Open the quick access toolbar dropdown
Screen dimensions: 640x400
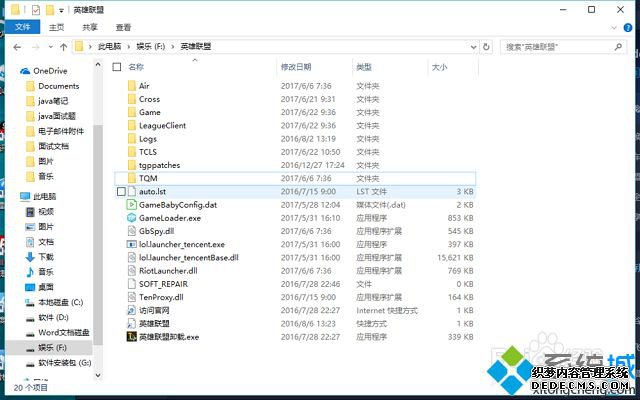pos(61,10)
